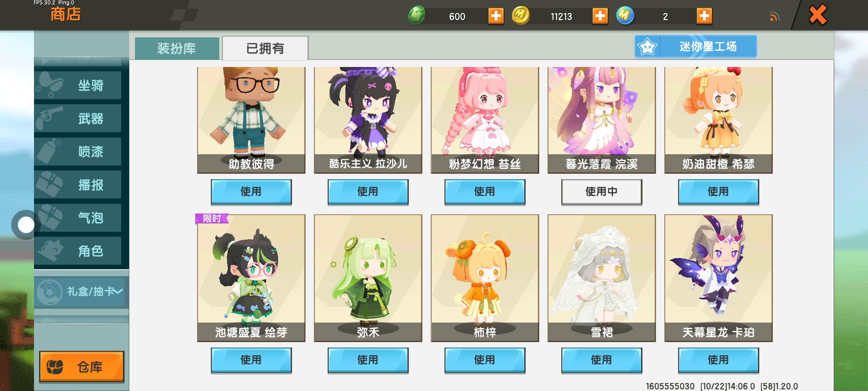Image resolution: width=868 pixels, height=391 pixels.
Task: Tap the floating white circle assist button
Action: 26,225
